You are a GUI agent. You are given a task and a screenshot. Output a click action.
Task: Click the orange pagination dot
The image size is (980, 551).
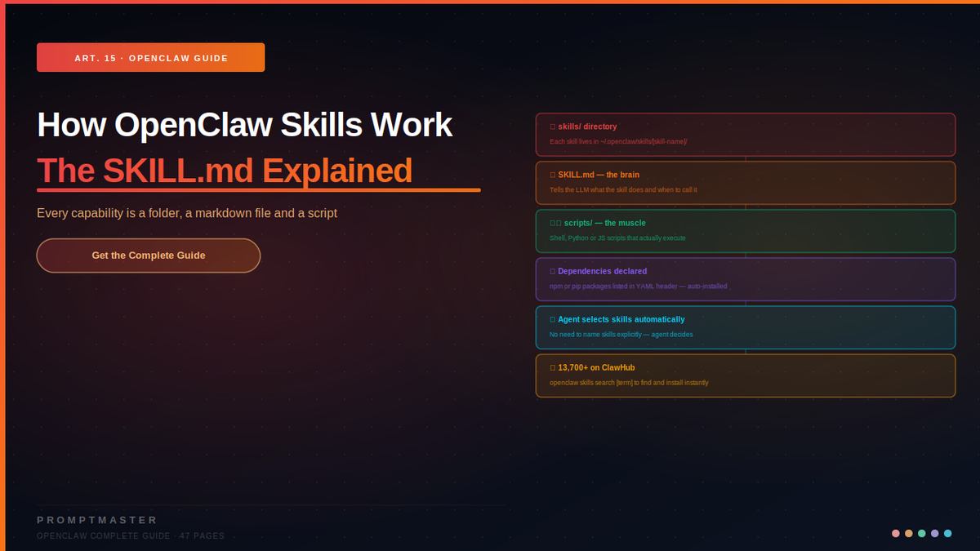pos(909,533)
